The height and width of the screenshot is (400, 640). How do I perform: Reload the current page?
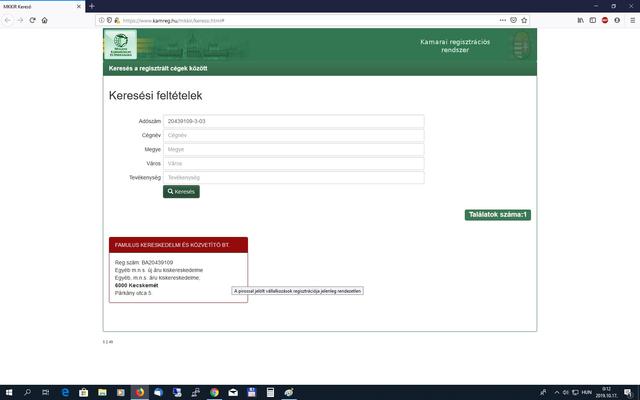32,20
